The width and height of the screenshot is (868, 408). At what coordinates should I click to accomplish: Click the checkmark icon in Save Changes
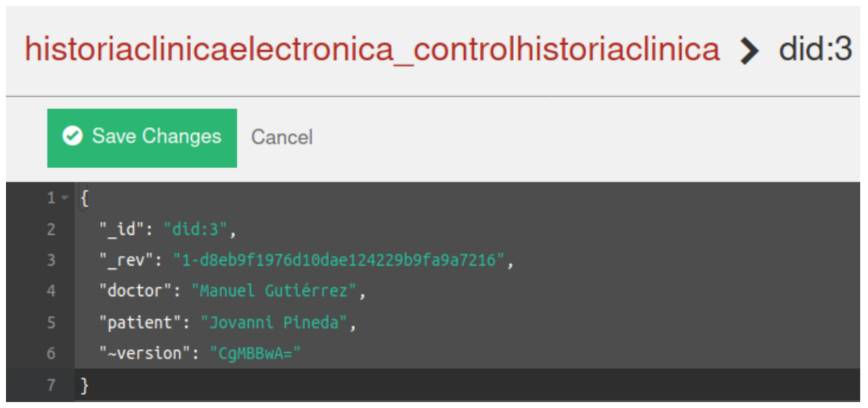click(x=72, y=136)
